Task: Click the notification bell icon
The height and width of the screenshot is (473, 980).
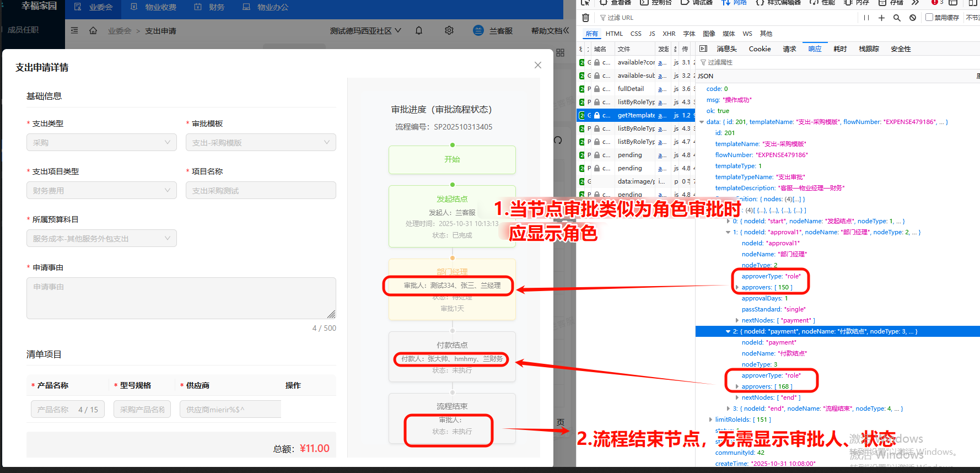Action: (x=419, y=30)
